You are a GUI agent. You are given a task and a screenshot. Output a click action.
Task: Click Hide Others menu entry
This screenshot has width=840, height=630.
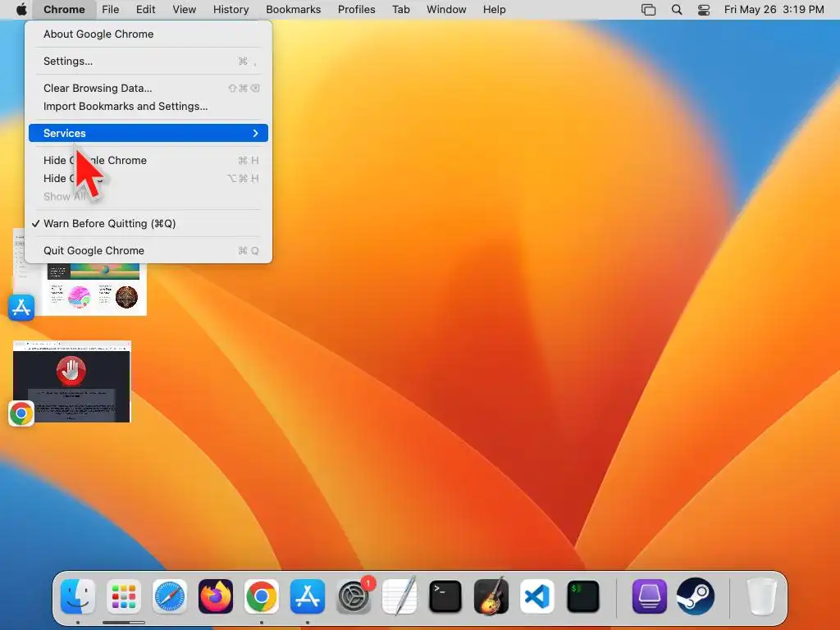148,178
